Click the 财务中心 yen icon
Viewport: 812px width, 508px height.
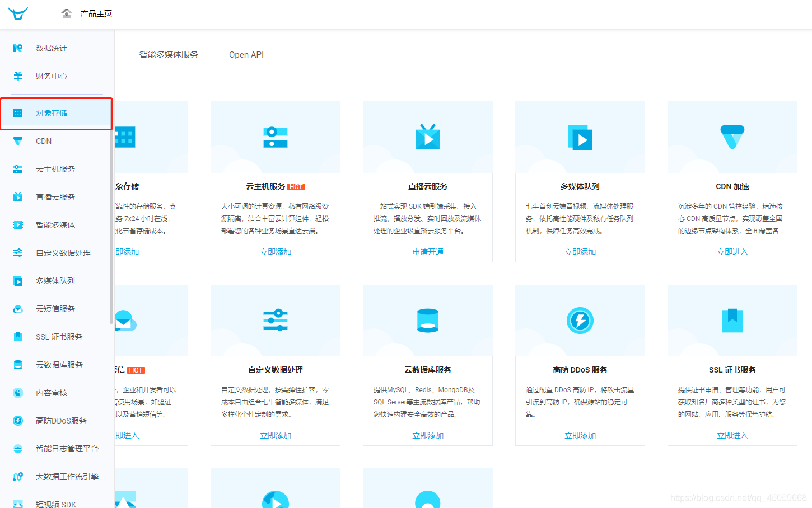18,76
